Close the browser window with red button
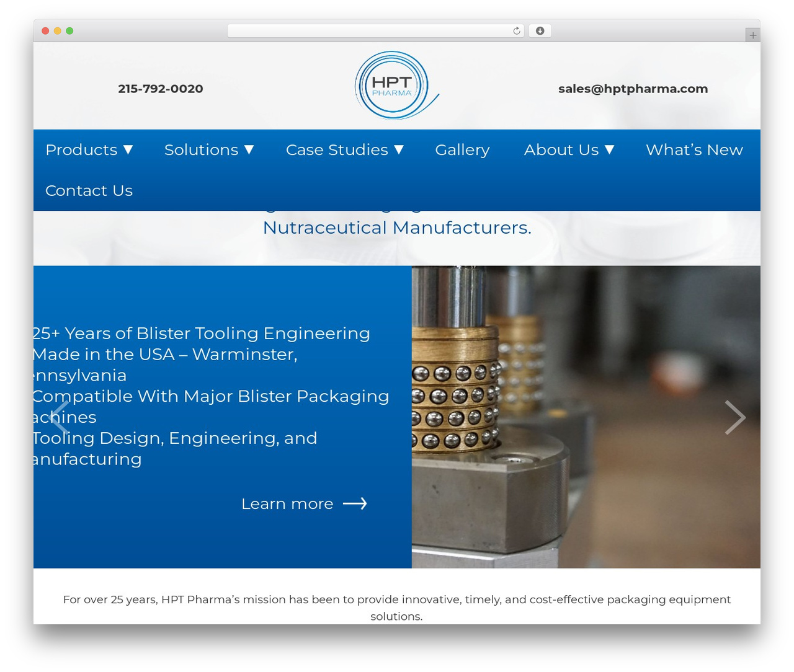The image size is (794, 672). pyautogui.click(x=45, y=31)
